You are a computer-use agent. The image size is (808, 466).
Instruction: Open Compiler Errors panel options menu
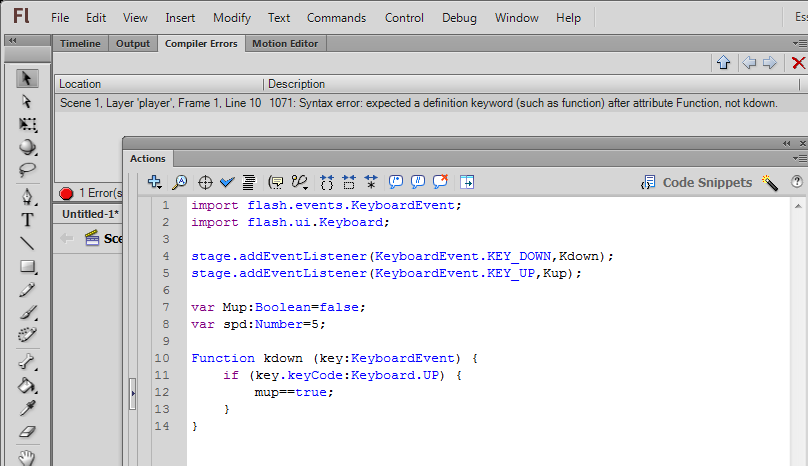coord(799,44)
